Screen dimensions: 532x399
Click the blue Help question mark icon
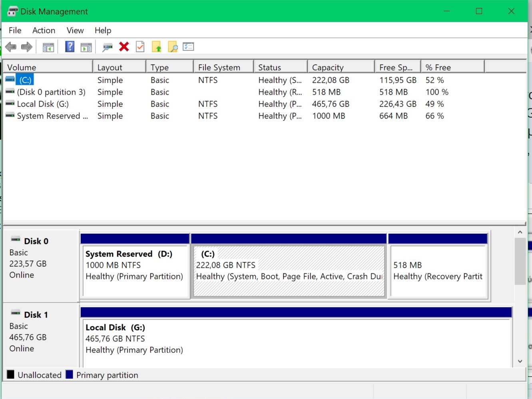point(70,47)
